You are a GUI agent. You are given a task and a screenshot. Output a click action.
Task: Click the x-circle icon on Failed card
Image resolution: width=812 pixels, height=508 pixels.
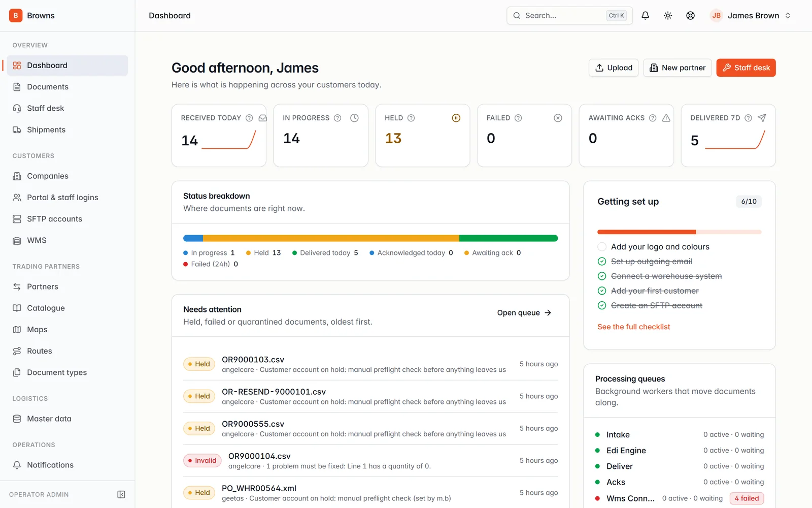tap(558, 118)
